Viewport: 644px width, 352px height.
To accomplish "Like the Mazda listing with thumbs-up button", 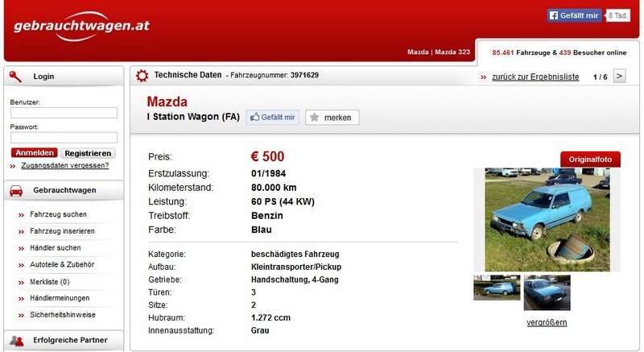I will click(272, 118).
